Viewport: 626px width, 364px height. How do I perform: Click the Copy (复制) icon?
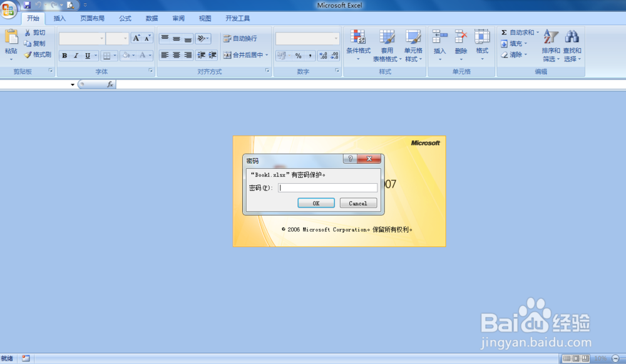click(27, 43)
